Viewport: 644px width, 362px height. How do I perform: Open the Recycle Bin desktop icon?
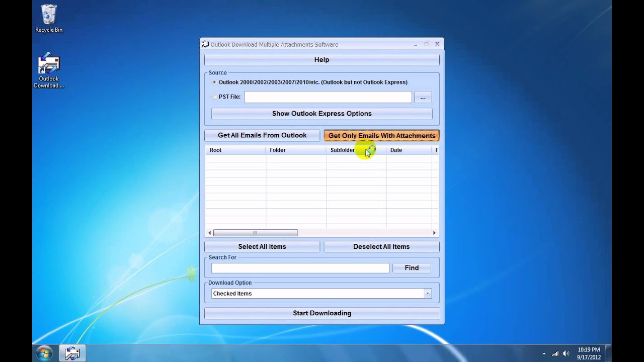pyautogui.click(x=49, y=18)
